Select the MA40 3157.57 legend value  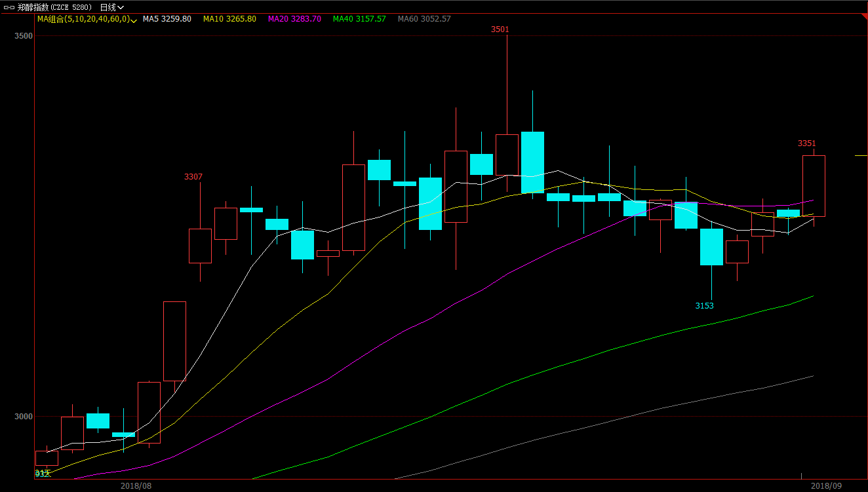pyautogui.click(x=359, y=19)
